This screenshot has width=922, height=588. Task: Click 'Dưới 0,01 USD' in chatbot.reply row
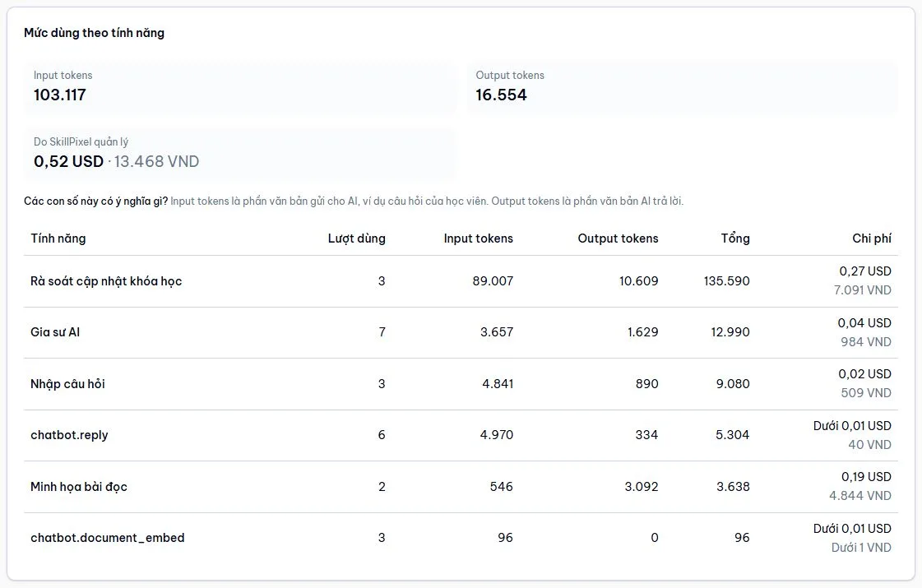(852, 426)
